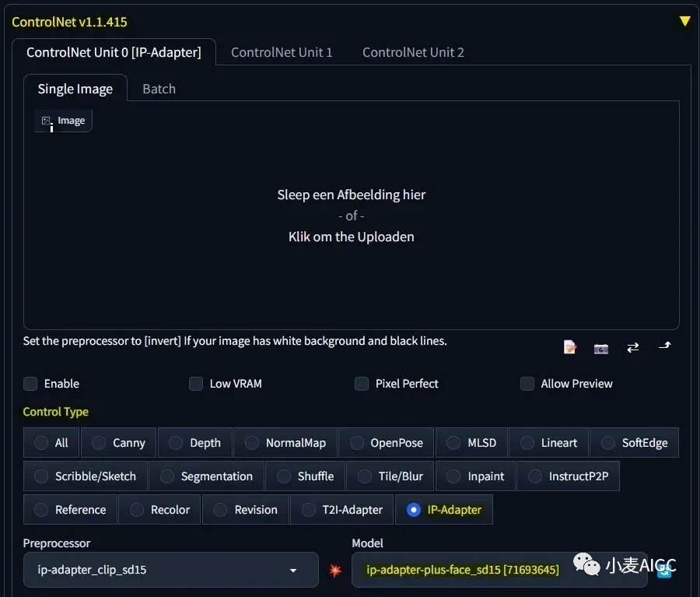Tick the Enable checkbox
Screen dimensions: 700x597
[30, 384]
